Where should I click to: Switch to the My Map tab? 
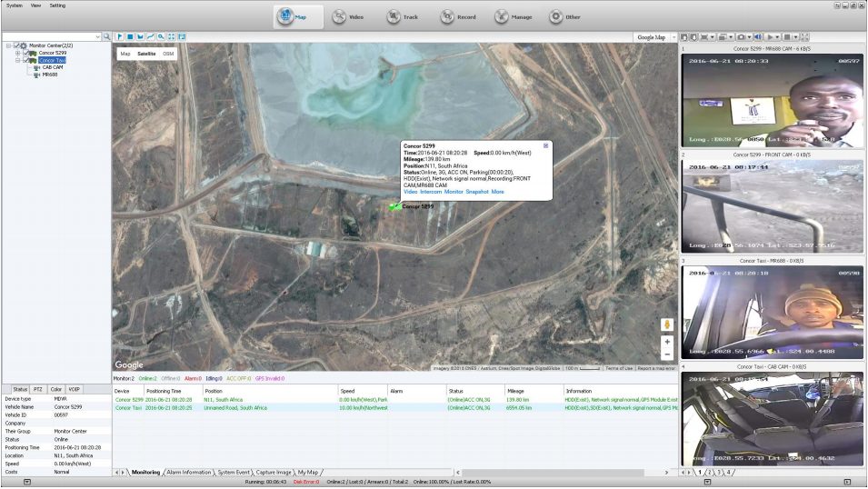pyautogui.click(x=308, y=473)
